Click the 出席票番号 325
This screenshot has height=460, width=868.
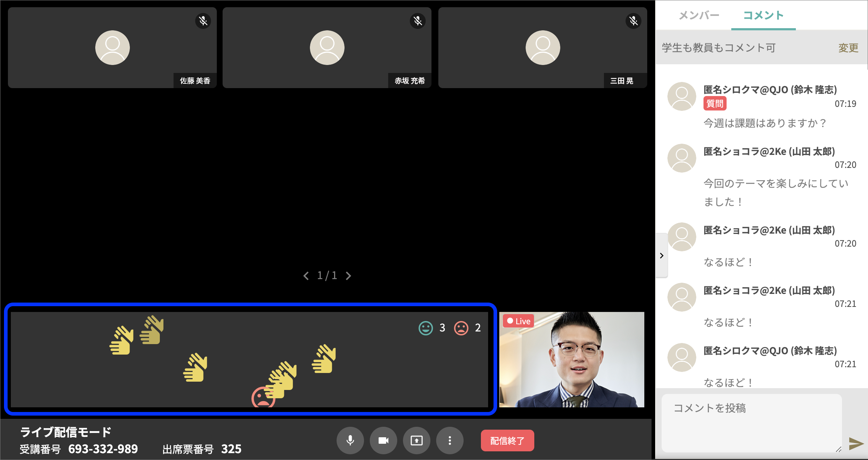(202, 449)
